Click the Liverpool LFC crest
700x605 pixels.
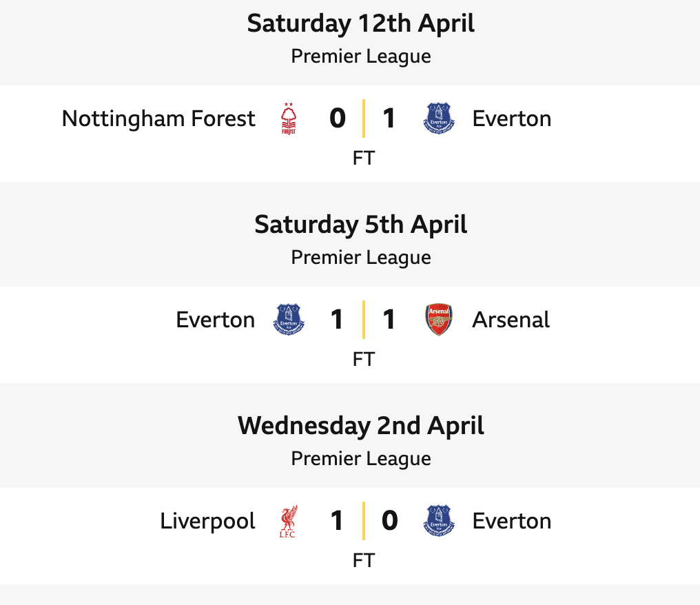[288, 521]
